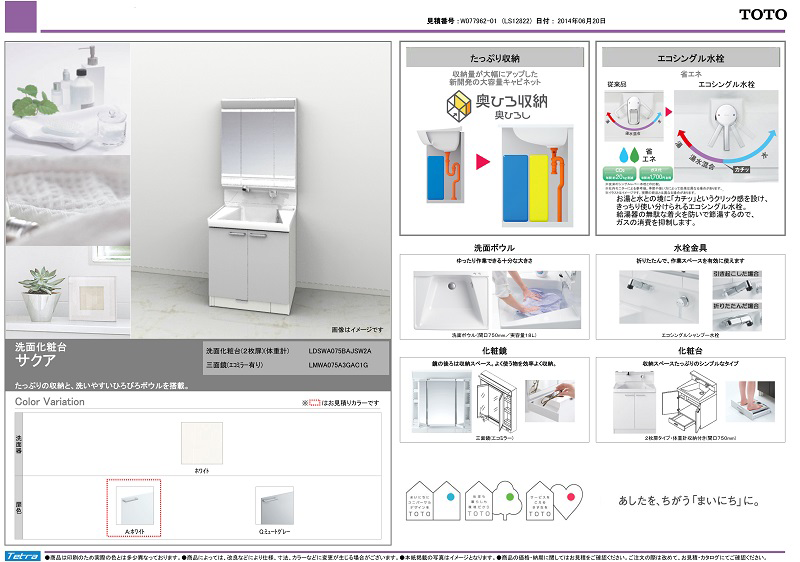Click the pink arrow between the faucet comparison images
800x562 pixels.
[669, 112]
